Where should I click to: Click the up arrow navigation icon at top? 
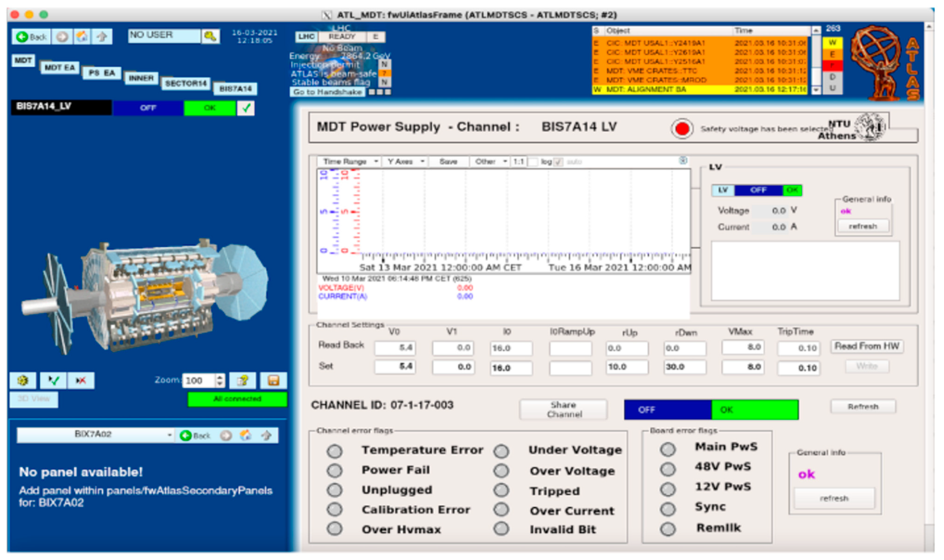(102, 37)
